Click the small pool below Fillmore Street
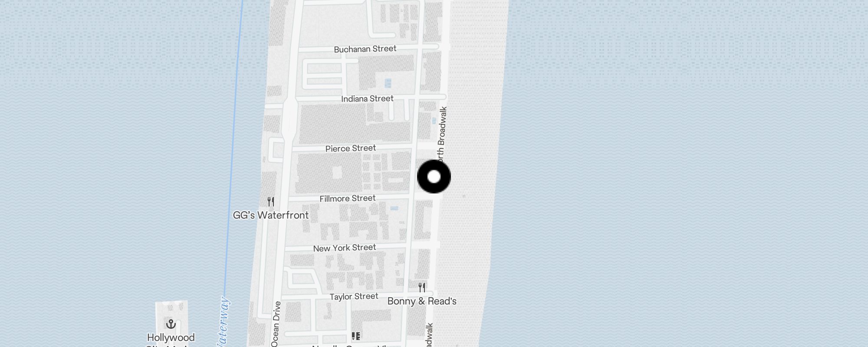 [394, 209]
